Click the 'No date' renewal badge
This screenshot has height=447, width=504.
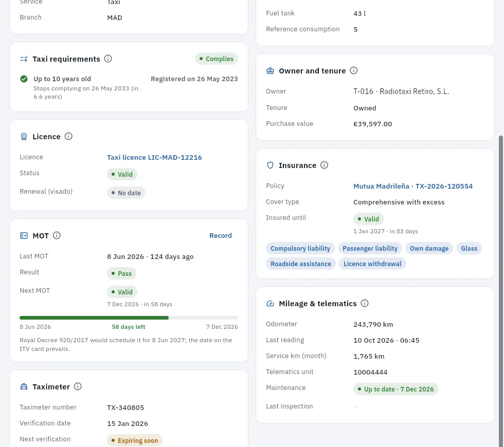(126, 193)
